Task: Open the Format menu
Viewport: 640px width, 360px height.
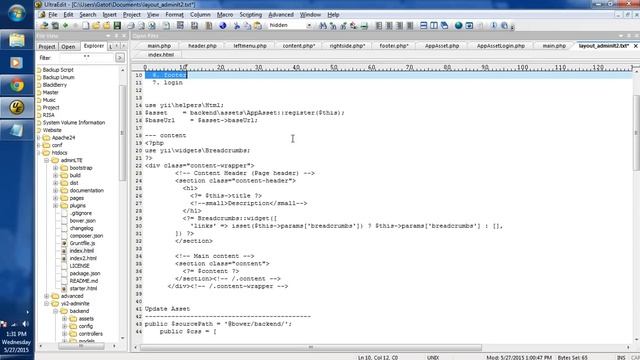Action: click(x=174, y=15)
